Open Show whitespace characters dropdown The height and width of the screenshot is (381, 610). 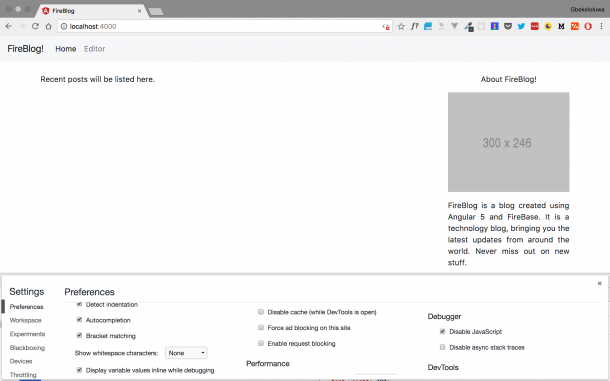[x=186, y=353]
